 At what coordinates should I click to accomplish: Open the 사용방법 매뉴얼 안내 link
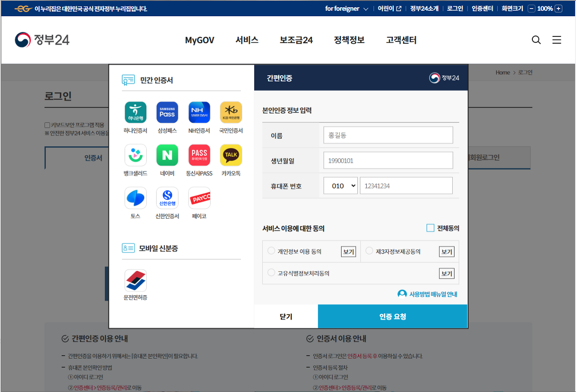[x=427, y=294]
